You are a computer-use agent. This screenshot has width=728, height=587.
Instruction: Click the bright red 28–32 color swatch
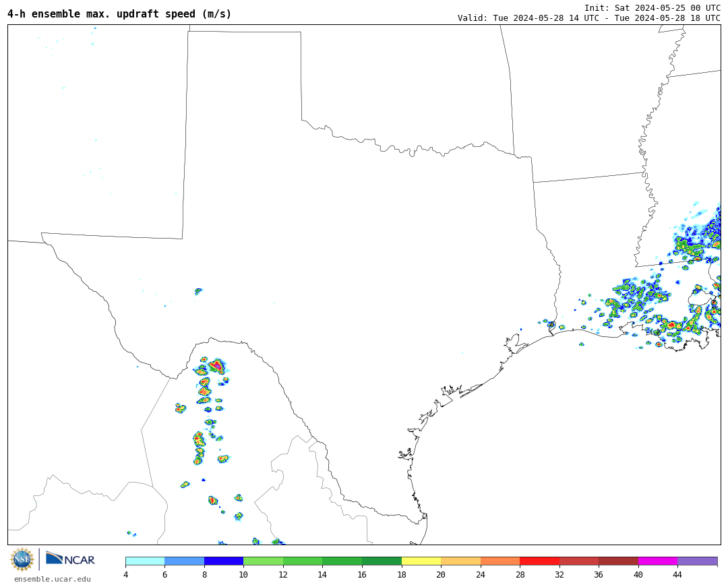coord(539,561)
